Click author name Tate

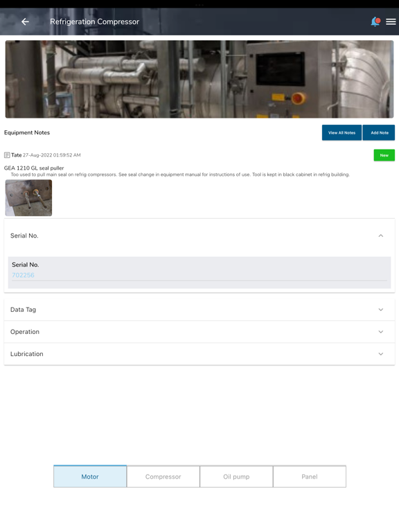17,155
